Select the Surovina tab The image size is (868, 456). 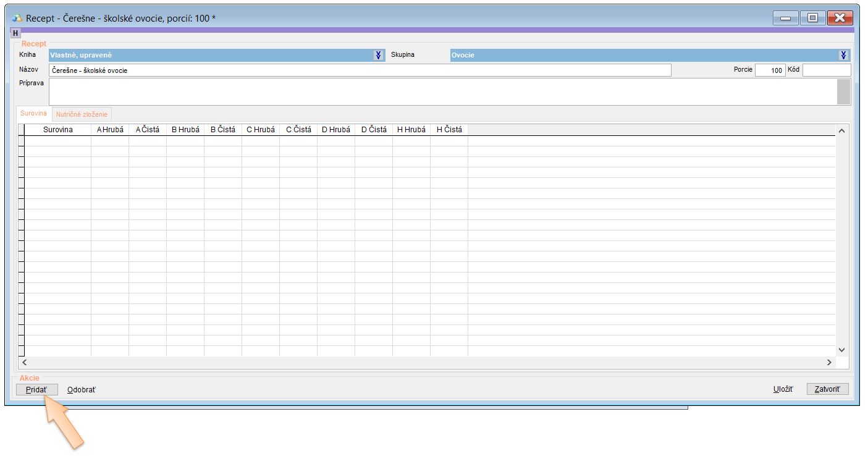pos(33,114)
